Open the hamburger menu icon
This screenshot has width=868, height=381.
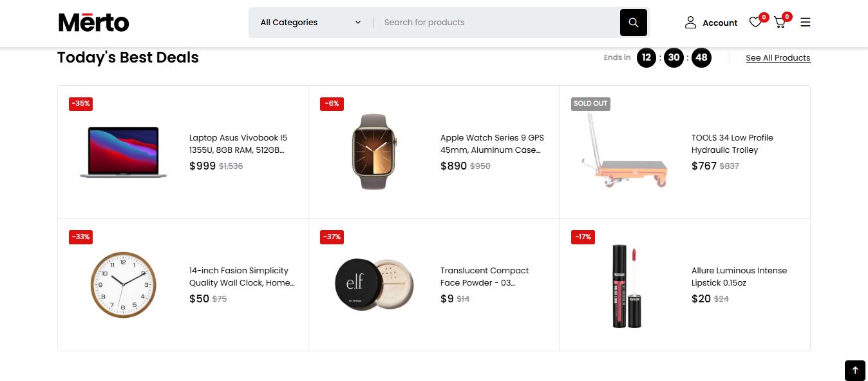(x=806, y=23)
